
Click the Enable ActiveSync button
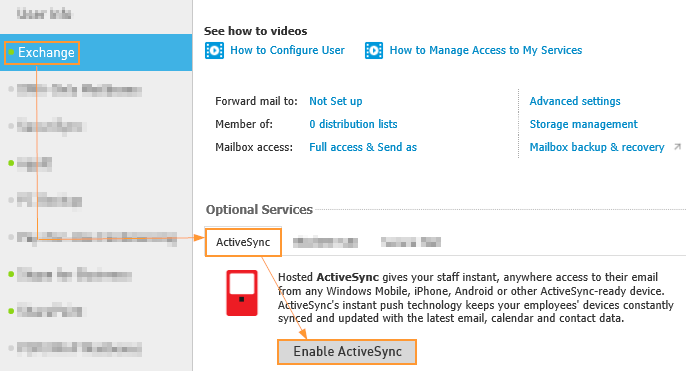[x=347, y=351]
